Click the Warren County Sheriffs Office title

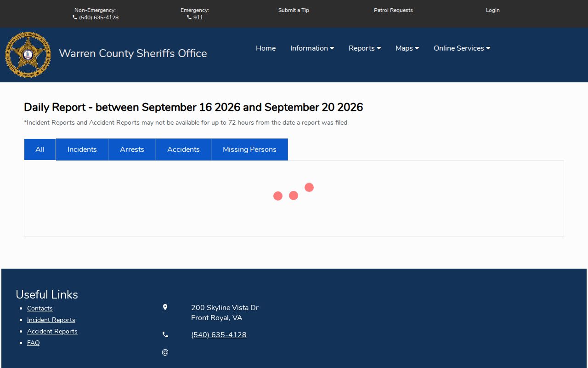tap(133, 53)
